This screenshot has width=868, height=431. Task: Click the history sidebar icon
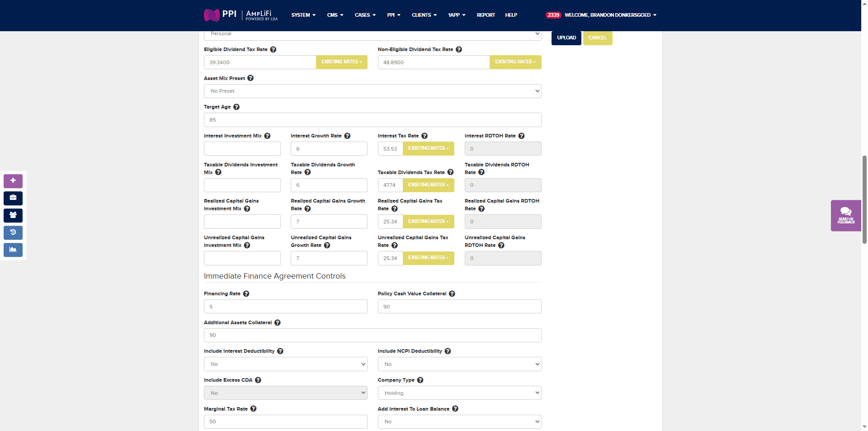coord(13,232)
